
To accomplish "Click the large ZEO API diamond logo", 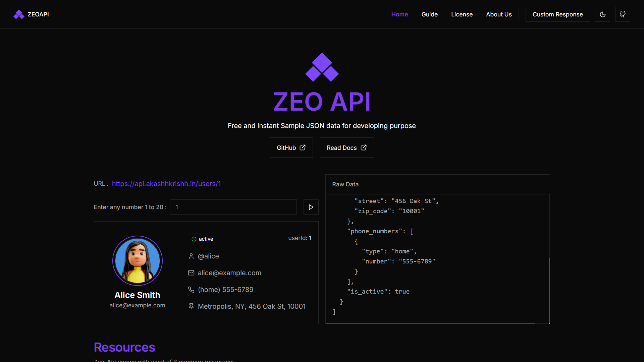I will [322, 67].
